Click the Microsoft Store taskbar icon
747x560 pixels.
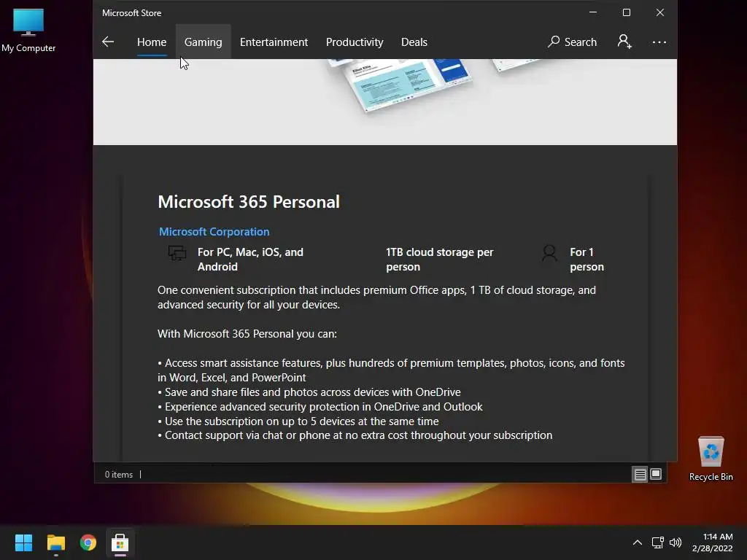[120, 542]
